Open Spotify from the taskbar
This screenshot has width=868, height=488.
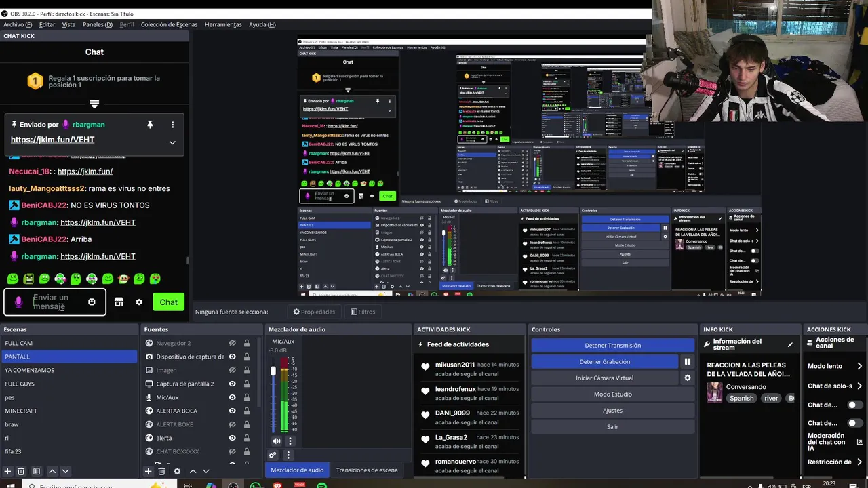tap(322, 485)
